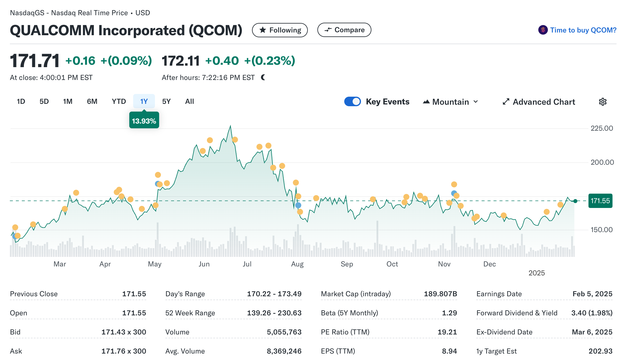Choose the 6M time range
Screen dimensions: 624x364
point(92,101)
